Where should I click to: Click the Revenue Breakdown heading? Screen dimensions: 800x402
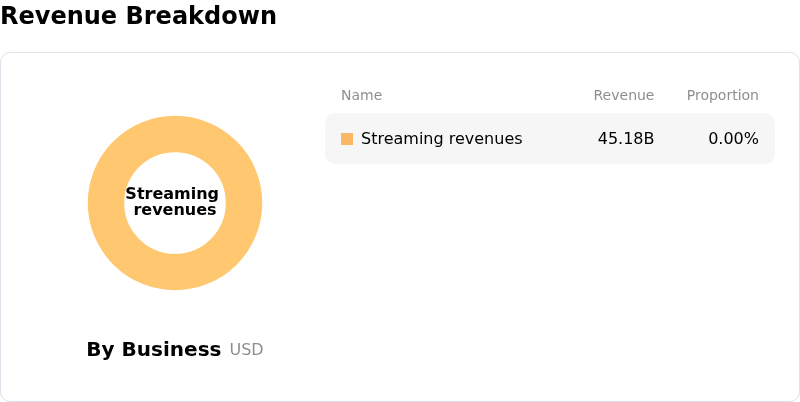coord(138,16)
